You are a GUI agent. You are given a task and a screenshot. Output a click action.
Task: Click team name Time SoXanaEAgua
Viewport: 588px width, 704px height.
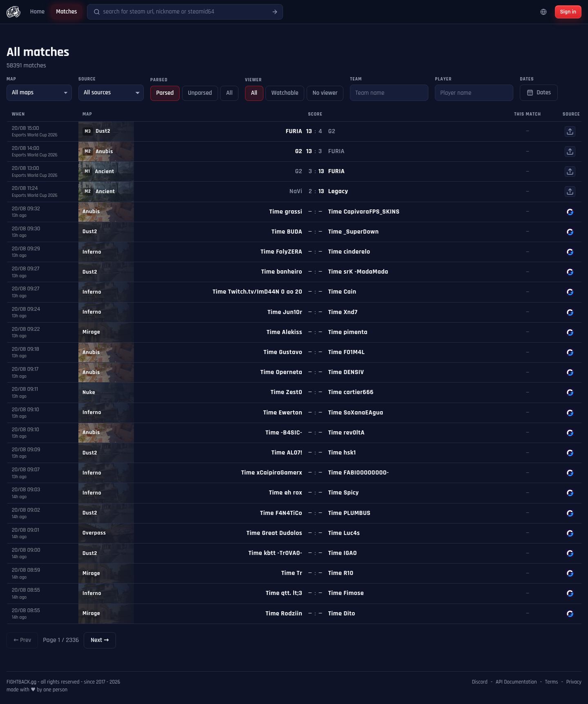point(356,412)
